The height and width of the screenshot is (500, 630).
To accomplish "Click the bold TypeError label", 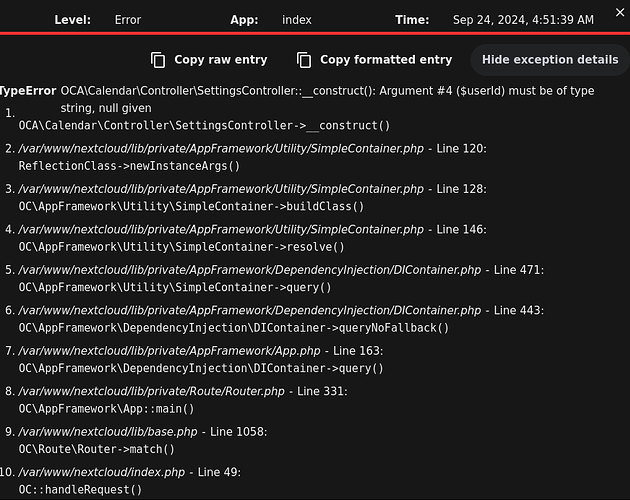I will [28, 91].
